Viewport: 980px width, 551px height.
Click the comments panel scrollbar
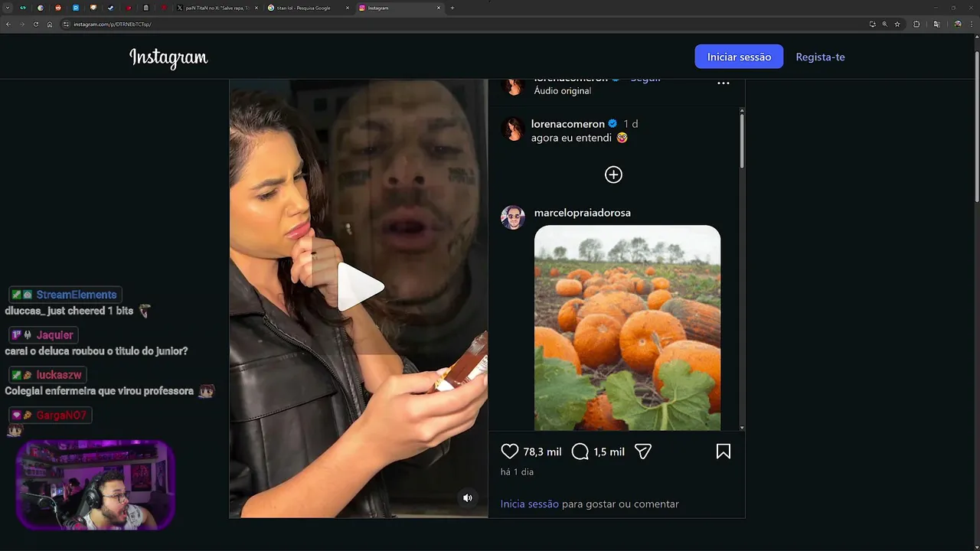[x=741, y=142]
